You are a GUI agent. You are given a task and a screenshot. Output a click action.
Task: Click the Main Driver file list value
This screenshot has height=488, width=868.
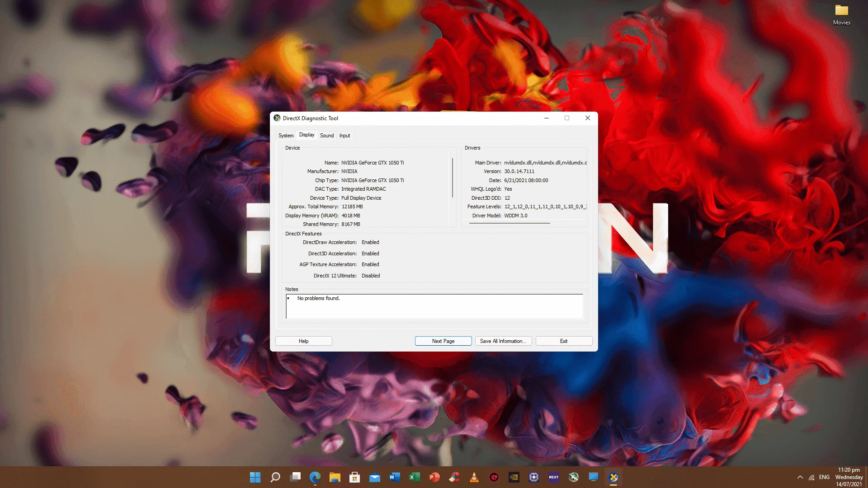tap(546, 163)
